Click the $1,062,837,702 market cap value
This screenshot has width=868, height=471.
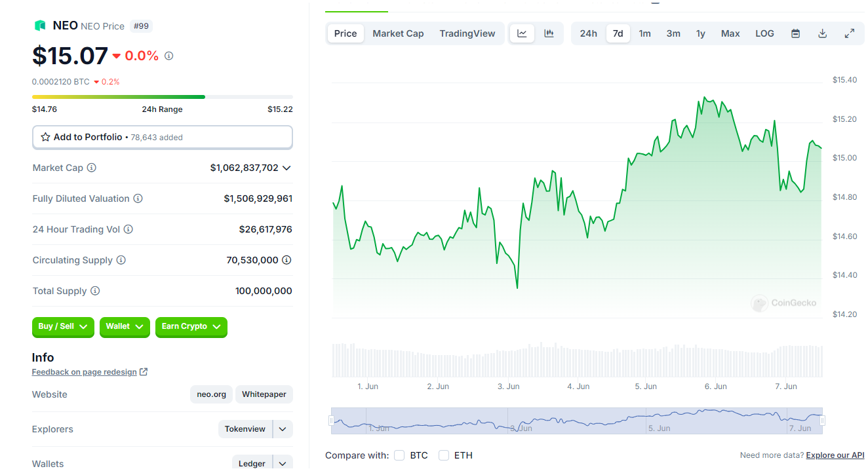[x=245, y=168]
